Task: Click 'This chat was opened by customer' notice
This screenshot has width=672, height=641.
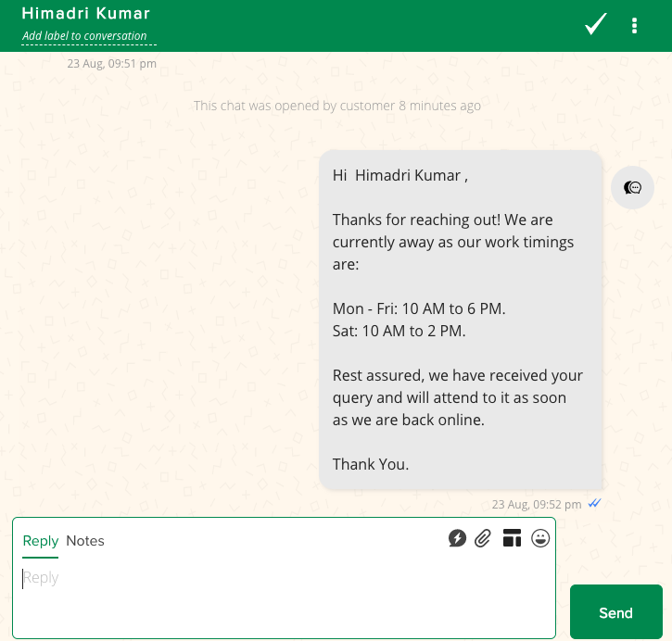Action: click(x=336, y=106)
